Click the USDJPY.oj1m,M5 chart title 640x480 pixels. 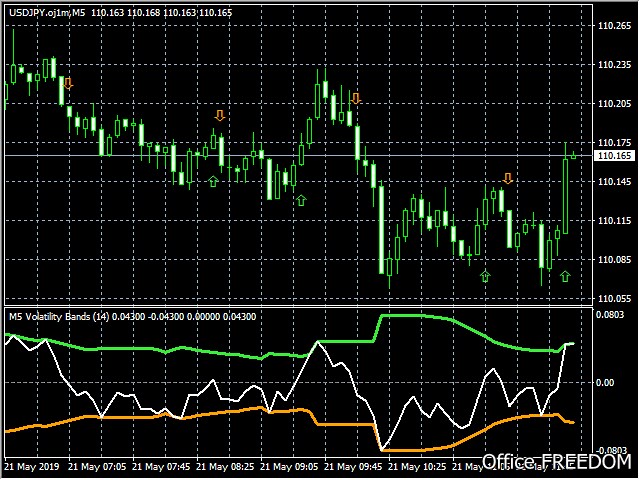tap(47, 13)
